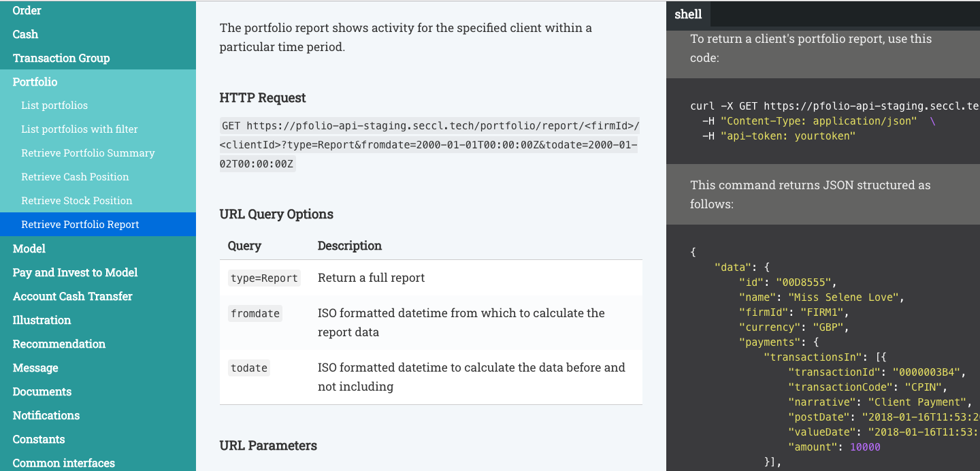The image size is (980, 471).
Task: Click the highlighted Retrieve Portfolio Report item
Action: tap(80, 225)
